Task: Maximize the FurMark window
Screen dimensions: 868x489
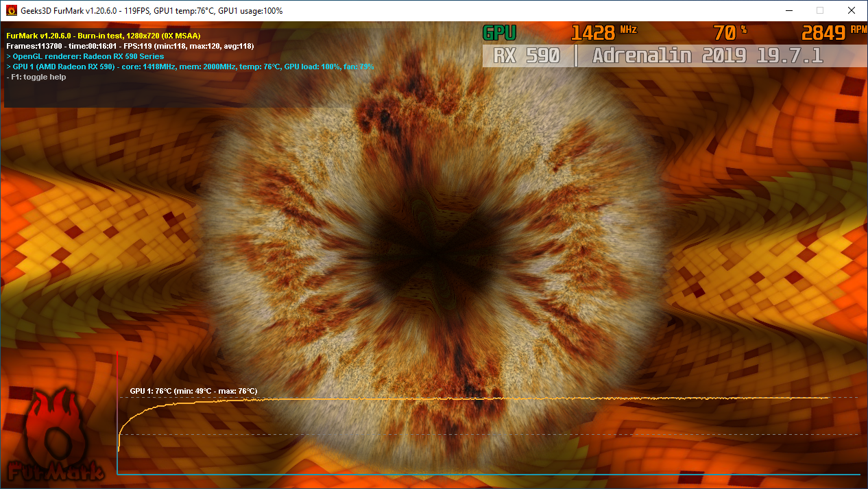Action: [x=819, y=11]
